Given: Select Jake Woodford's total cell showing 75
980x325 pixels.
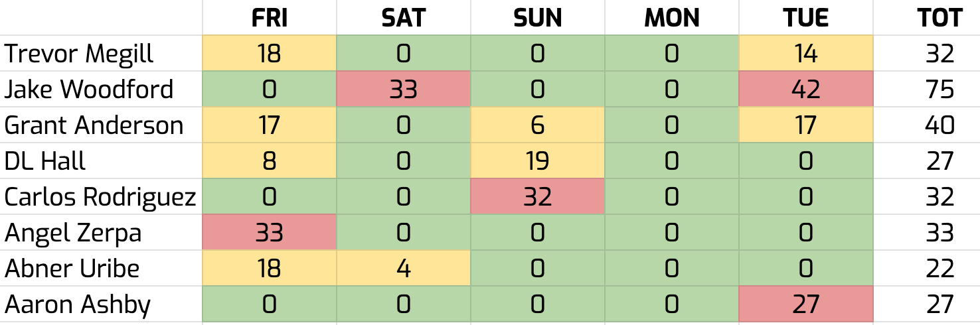Looking at the screenshot, I should [x=939, y=90].
